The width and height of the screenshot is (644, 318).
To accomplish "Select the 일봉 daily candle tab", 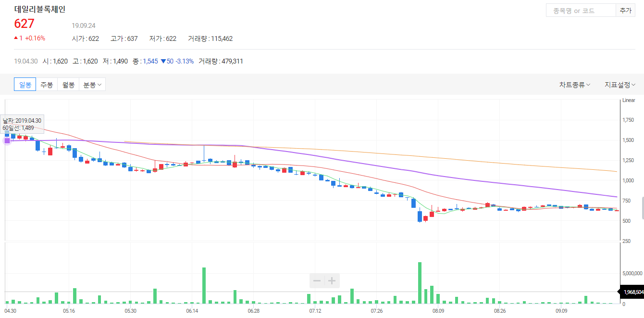I will (25, 85).
